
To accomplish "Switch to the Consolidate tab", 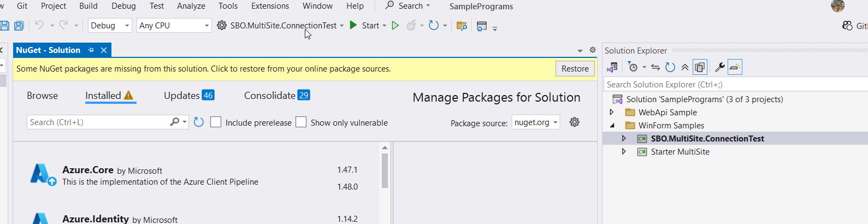I will pyautogui.click(x=277, y=96).
